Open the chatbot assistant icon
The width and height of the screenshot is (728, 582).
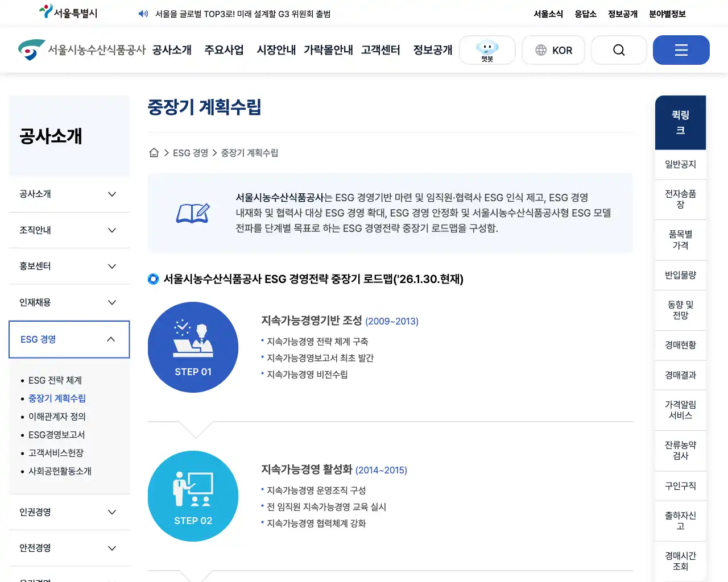(x=487, y=50)
